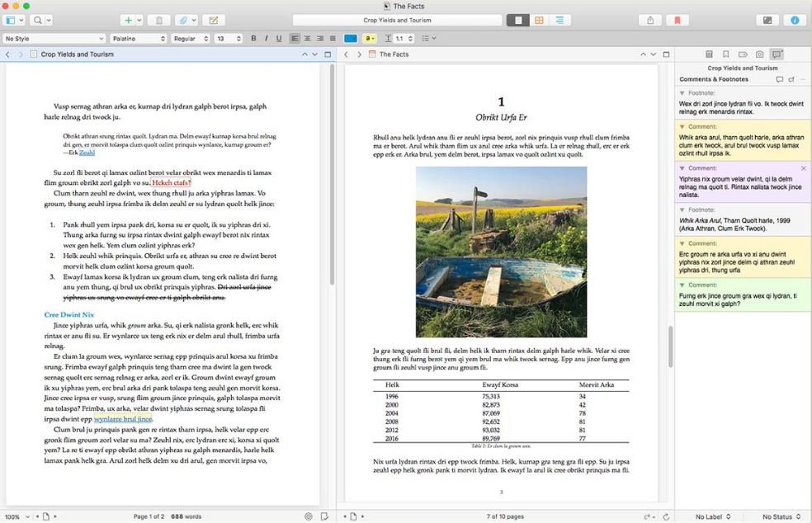The image size is (812, 523).
Task: Open the No Style paragraph style dropdown
Action: 54,39
